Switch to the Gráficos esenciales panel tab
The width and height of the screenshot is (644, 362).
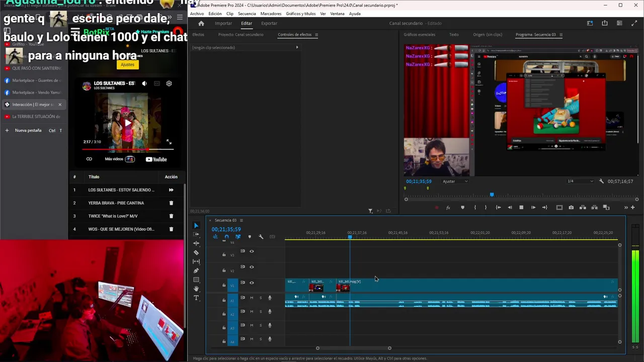tap(420, 35)
